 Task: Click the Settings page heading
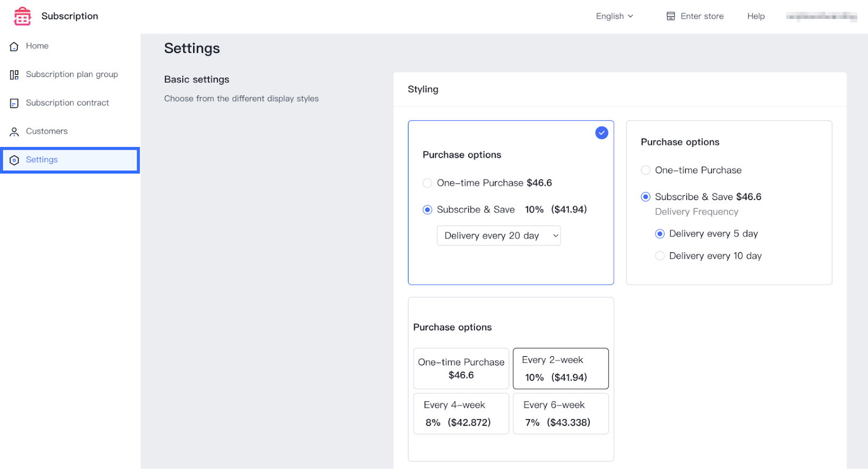coord(192,48)
